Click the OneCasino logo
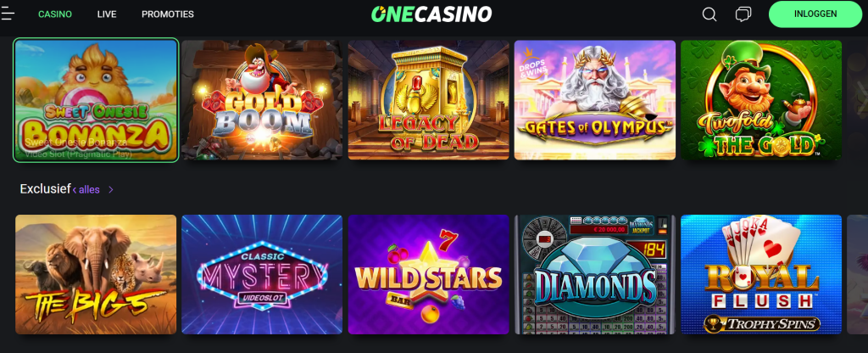Viewport: 868px width, 353px height. pyautogui.click(x=431, y=14)
